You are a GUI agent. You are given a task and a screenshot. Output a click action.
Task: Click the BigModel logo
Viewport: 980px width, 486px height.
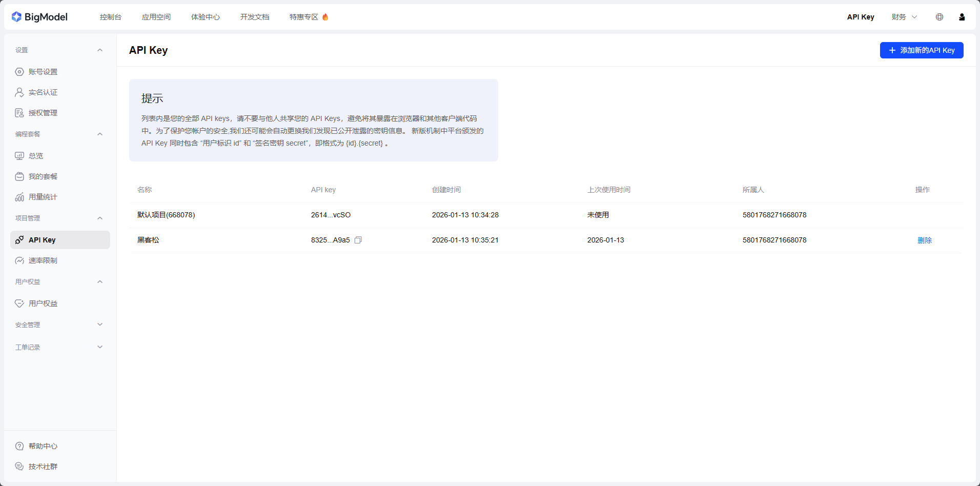tap(39, 16)
